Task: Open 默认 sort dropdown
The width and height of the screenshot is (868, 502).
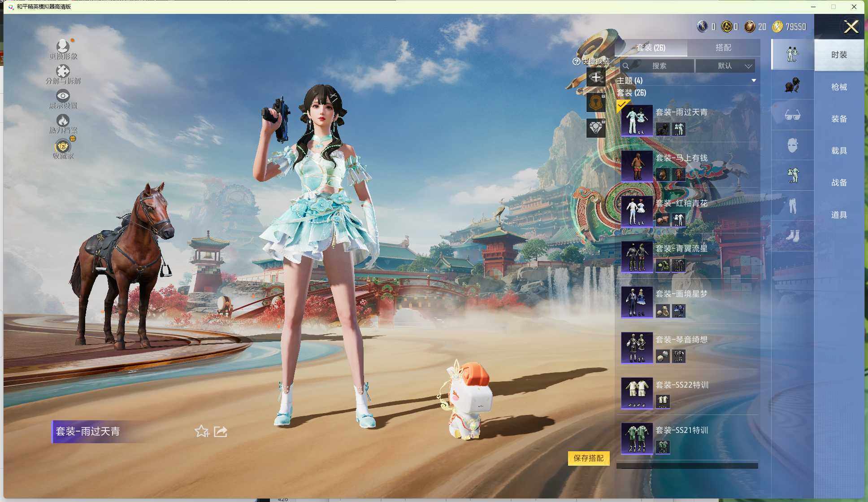Action: [x=725, y=66]
